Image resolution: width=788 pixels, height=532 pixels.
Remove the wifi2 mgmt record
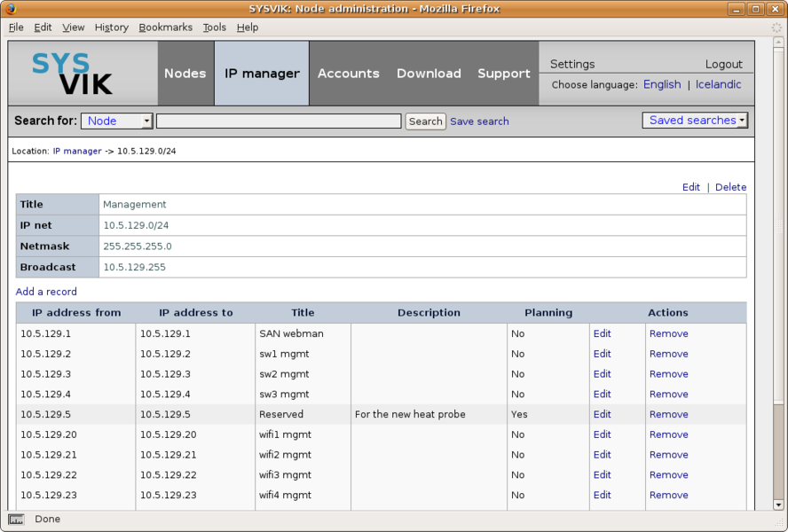coord(669,454)
